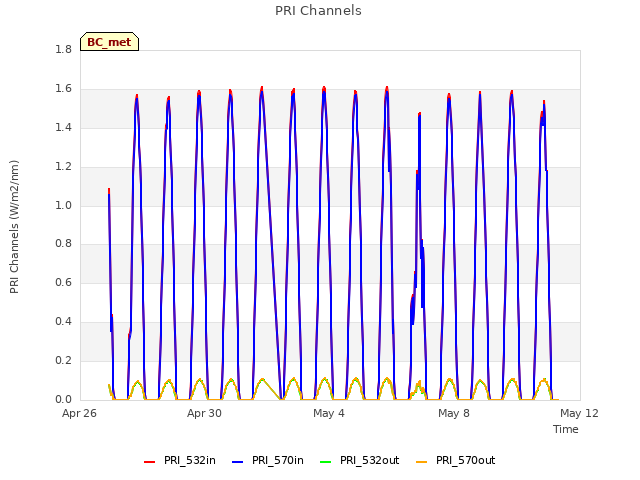Click the 1.6 y-axis tick label
Image resolution: width=640 pixels, height=480 pixels.
pos(63,88)
